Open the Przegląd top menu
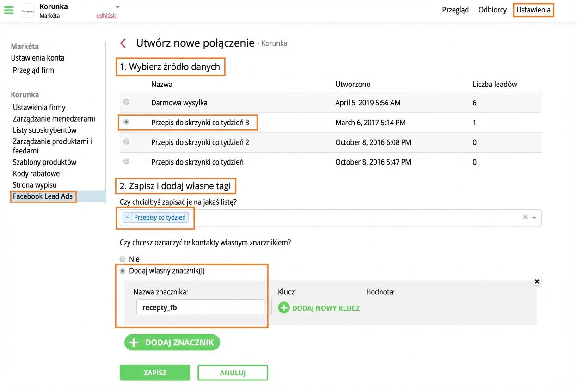This screenshot has height=392, width=577. pyautogui.click(x=455, y=10)
